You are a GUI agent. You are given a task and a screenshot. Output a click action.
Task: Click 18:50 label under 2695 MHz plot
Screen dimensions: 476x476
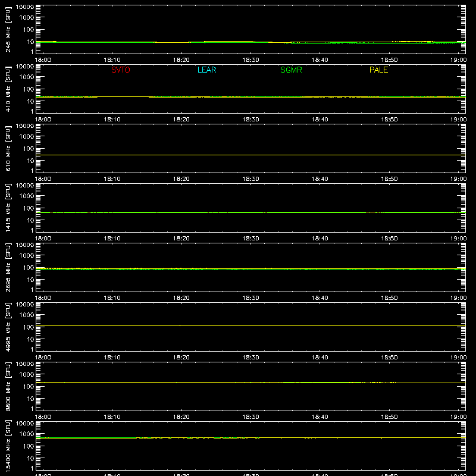click(x=389, y=298)
